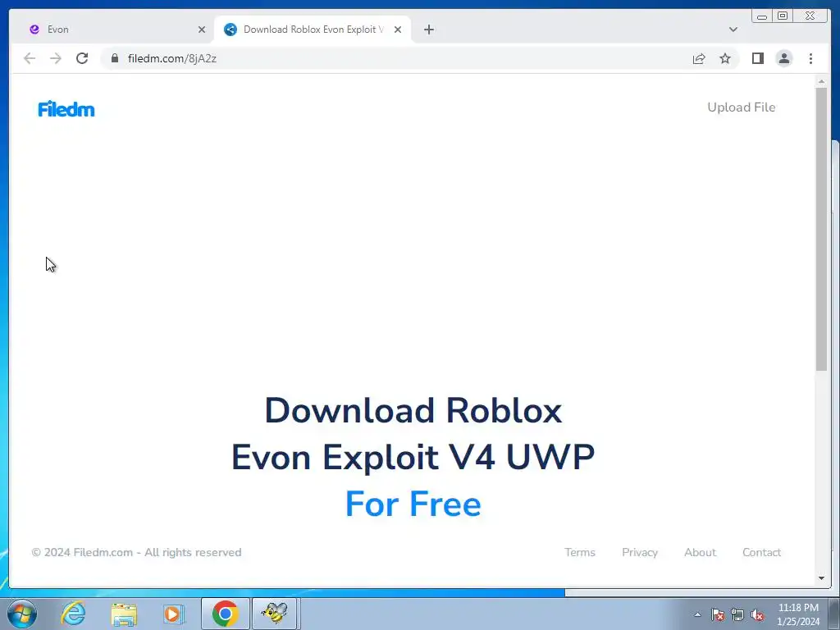Image resolution: width=840 pixels, height=630 pixels.
Task: Click the 2024 Filedm.com copyright text
Action: coord(137,552)
